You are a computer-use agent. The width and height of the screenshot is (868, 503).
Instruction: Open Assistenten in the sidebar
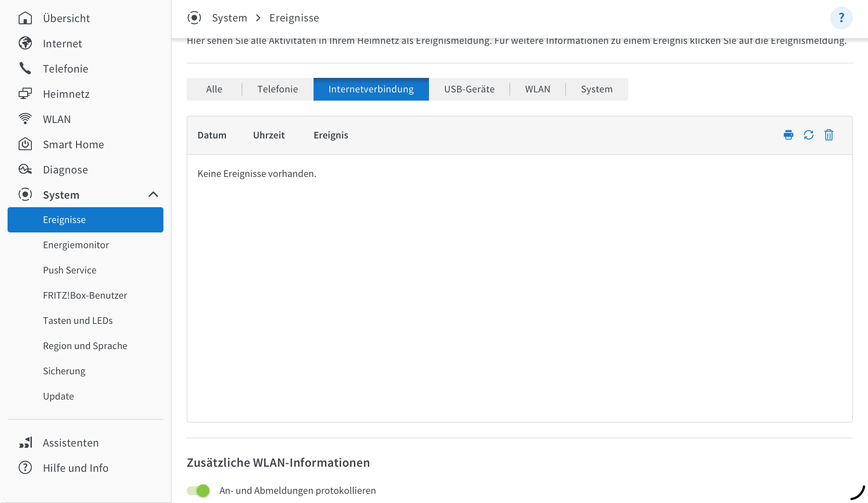click(x=71, y=443)
